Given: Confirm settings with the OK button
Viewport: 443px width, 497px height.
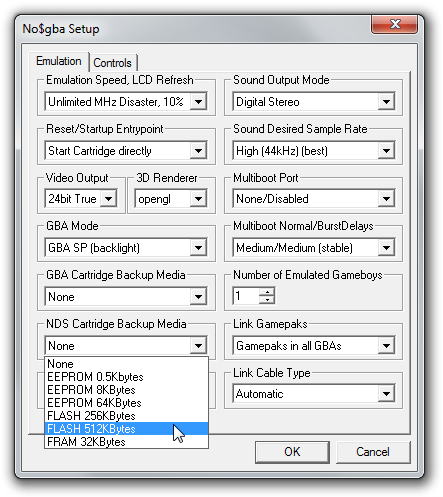Looking at the screenshot, I should (292, 452).
